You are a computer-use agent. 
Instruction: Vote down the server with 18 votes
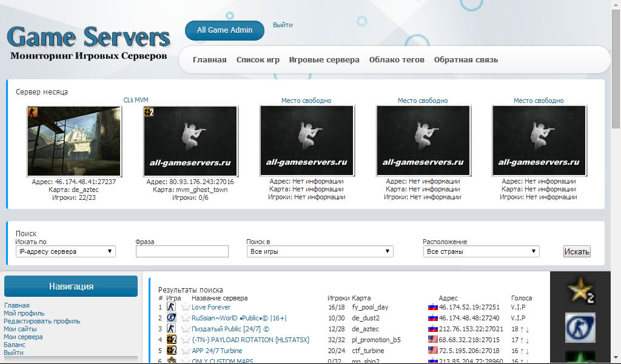[528, 329]
